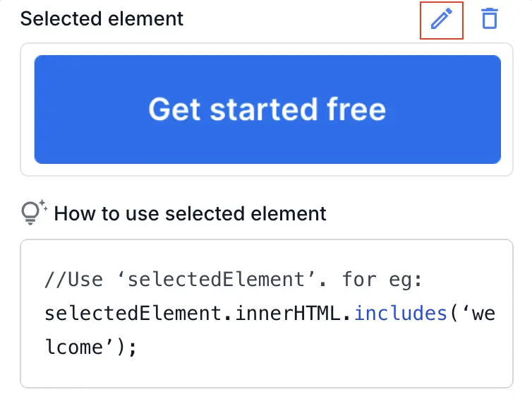The height and width of the screenshot is (397, 532).
Task: Delete the selected element with trash icon
Action: coord(489,19)
